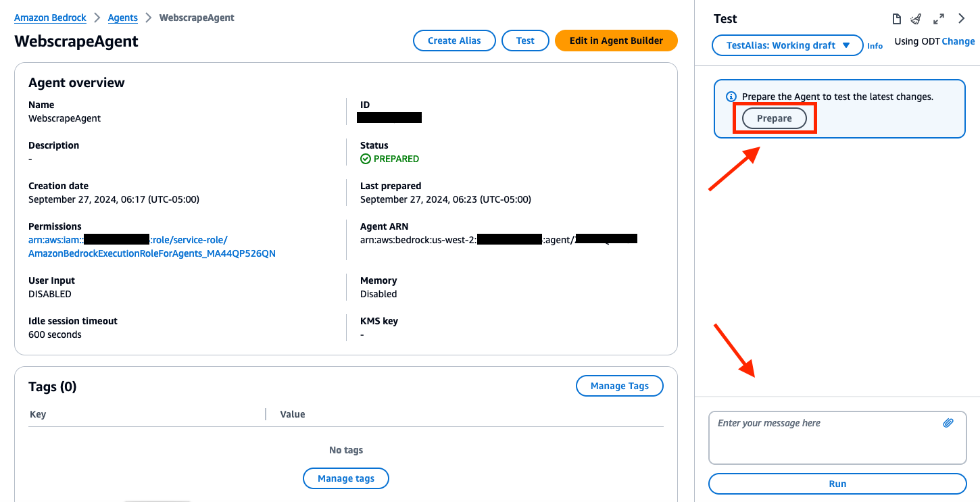Click the Prepare button

tap(774, 118)
